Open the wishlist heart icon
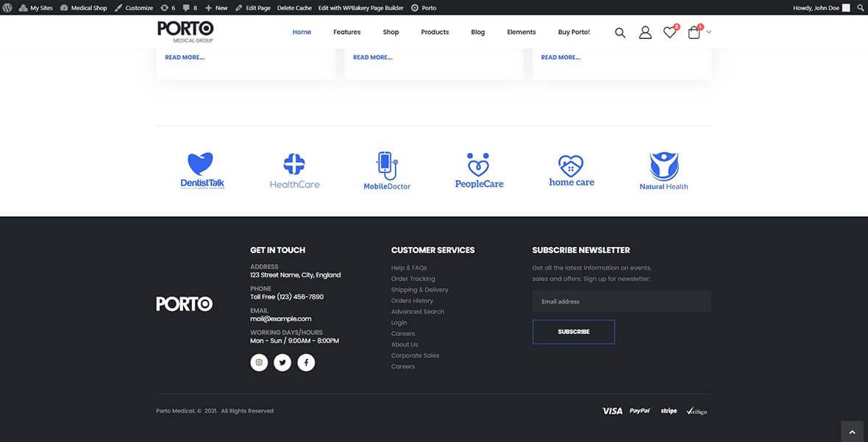 click(x=669, y=32)
